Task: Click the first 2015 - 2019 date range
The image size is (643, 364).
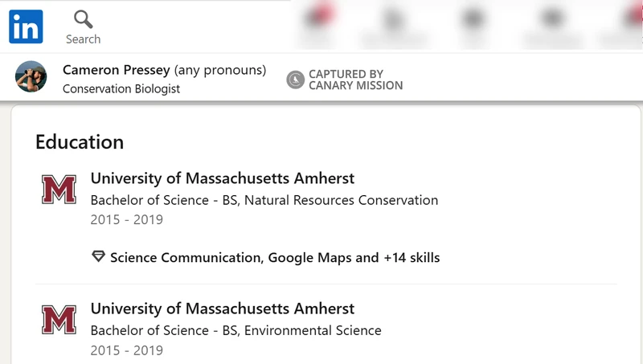Action: [x=126, y=219]
